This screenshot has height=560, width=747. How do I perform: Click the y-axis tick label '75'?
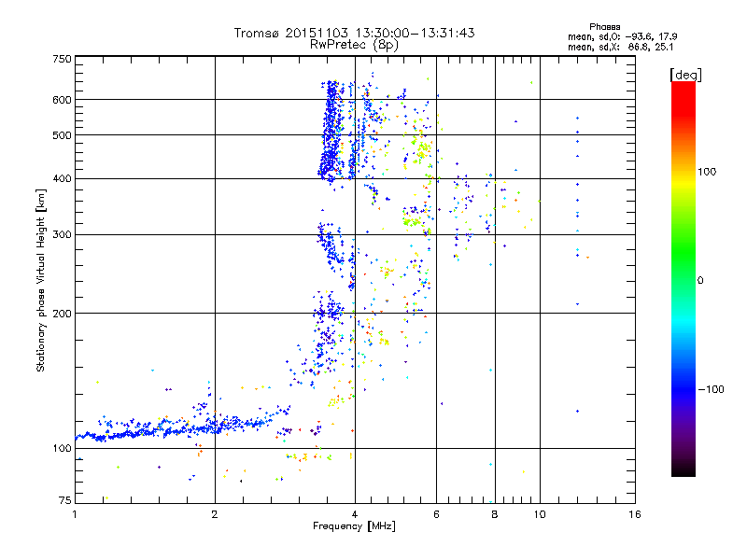(x=65, y=500)
